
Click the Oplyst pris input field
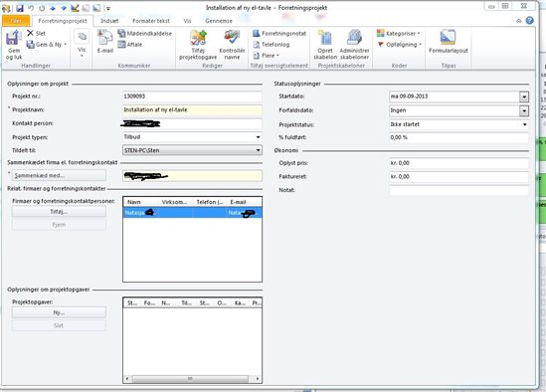pyautogui.click(x=458, y=163)
